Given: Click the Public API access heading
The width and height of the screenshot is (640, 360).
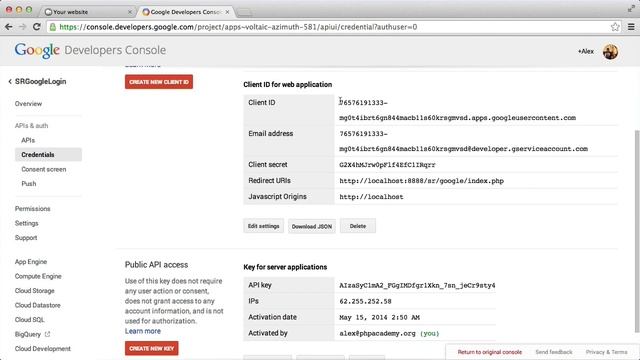Looking at the screenshot, I should tap(156, 265).
